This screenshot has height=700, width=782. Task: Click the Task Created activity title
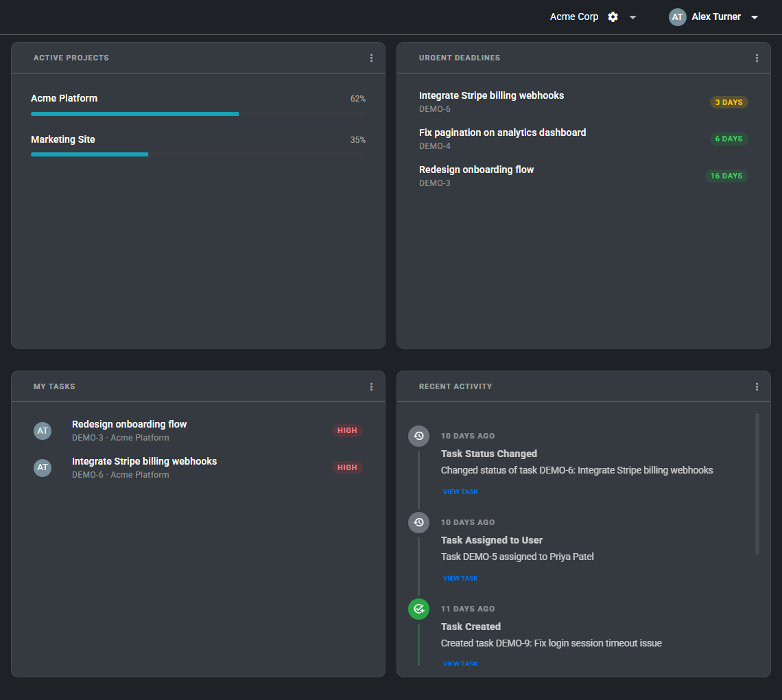[x=471, y=627]
